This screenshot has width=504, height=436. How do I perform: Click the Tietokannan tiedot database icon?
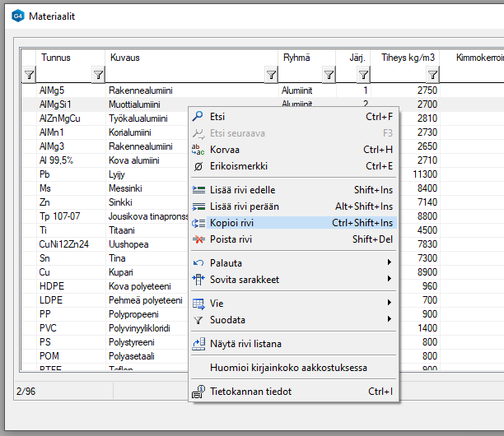198,392
